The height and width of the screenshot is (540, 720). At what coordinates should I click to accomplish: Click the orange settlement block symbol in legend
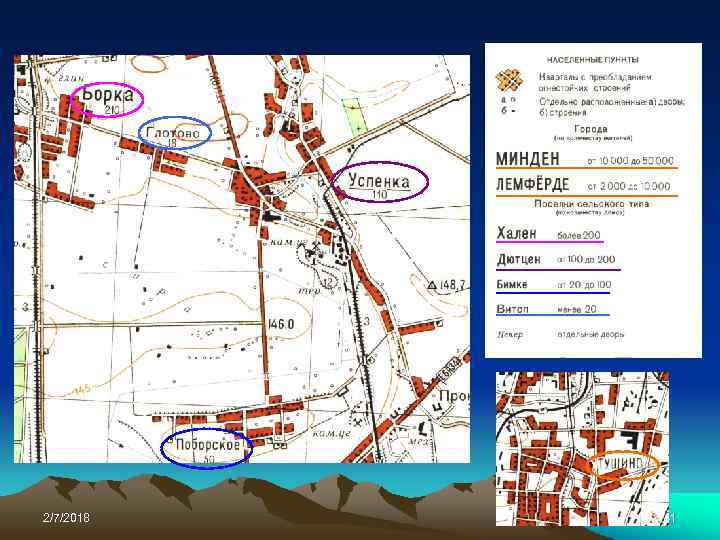pyautogui.click(x=509, y=81)
